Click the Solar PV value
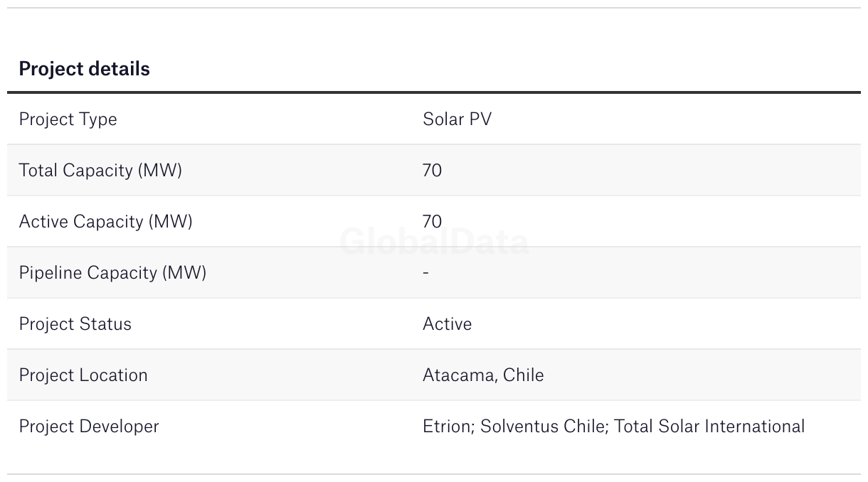The width and height of the screenshot is (868, 482). pos(457,119)
